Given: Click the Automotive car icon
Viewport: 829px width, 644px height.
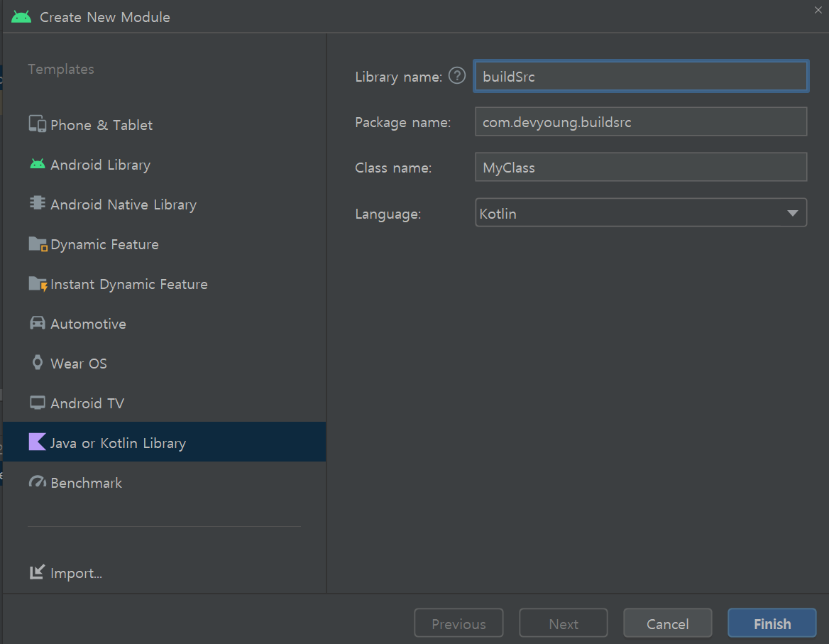Looking at the screenshot, I should tap(37, 322).
